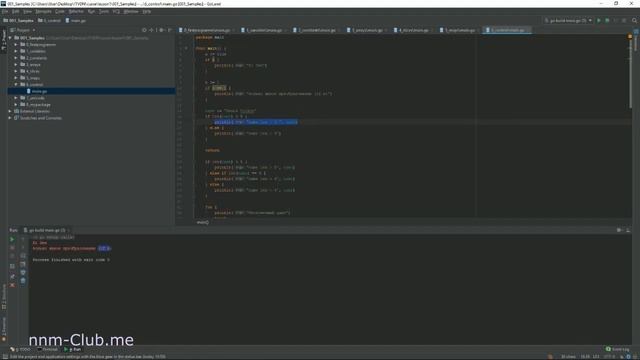Rerun program with green arrow in Run panel

(12, 240)
